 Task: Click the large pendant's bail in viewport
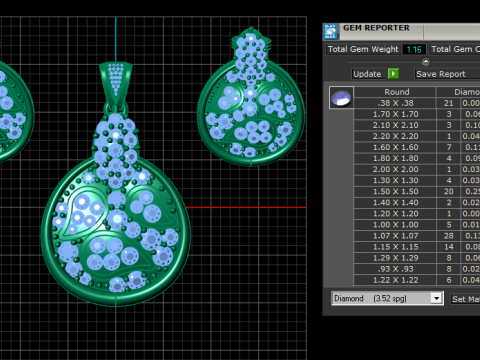[116, 85]
